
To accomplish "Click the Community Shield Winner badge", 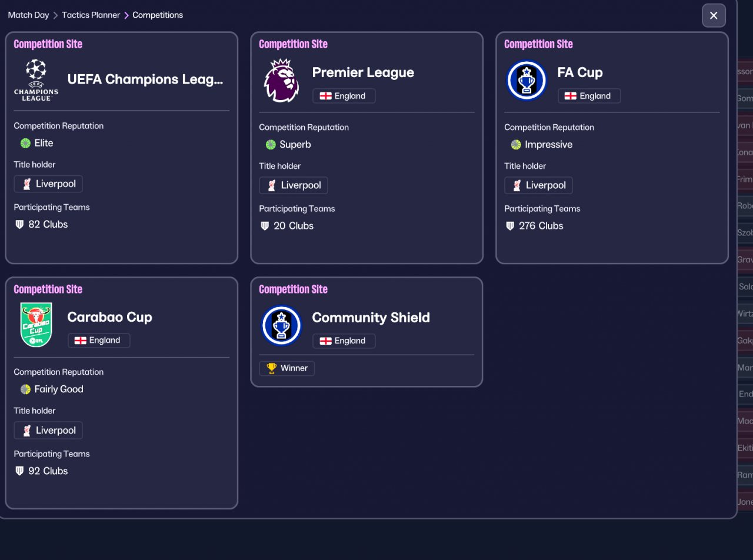I will pyautogui.click(x=287, y=368).
